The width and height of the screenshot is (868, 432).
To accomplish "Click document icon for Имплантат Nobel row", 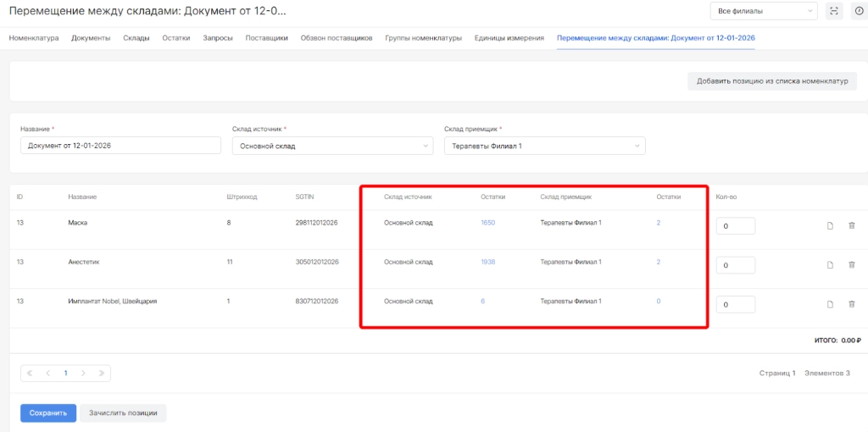I will tap(831, 304).
